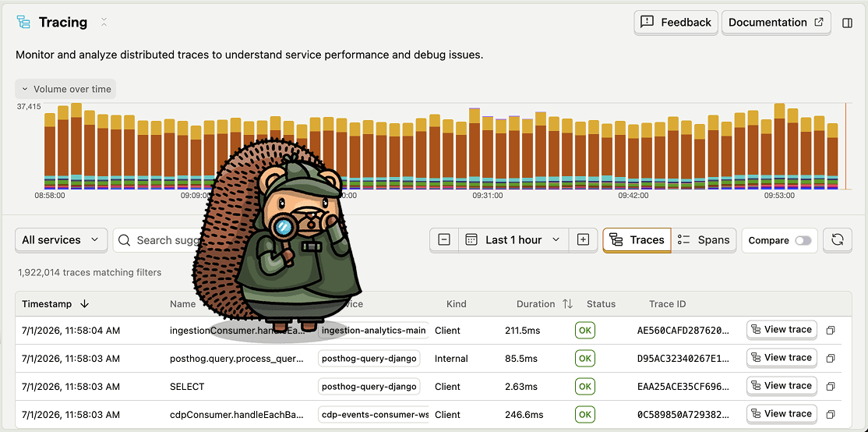View trace for ingestionConsumer row
868x432 pixels.
tap(782, 330)
